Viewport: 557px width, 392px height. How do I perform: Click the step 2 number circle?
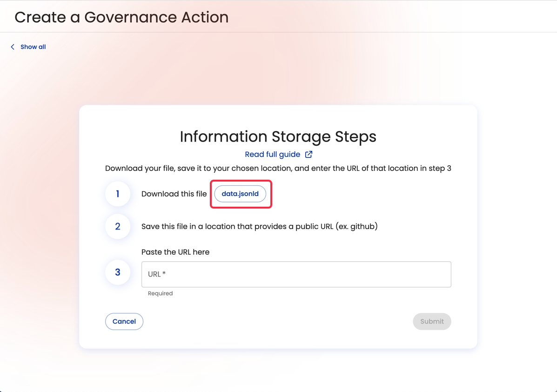coord(118,226)
